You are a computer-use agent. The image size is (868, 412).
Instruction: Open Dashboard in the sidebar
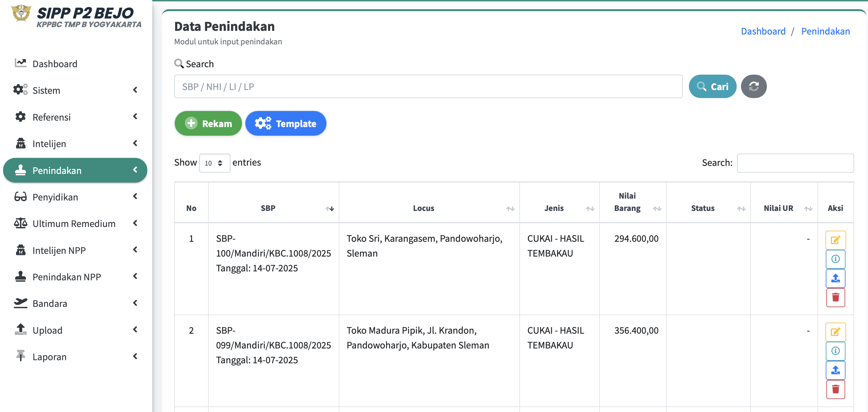point(55,64)
